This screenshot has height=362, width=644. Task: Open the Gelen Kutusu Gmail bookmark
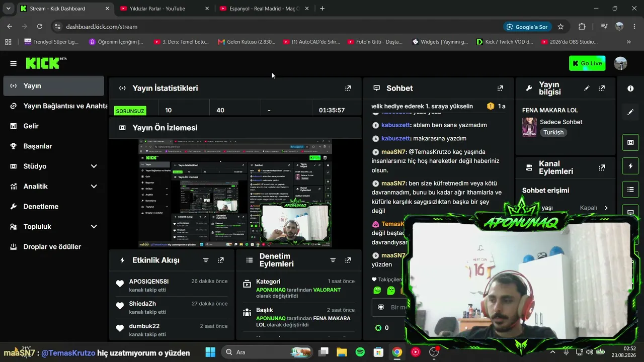(247, 42)
